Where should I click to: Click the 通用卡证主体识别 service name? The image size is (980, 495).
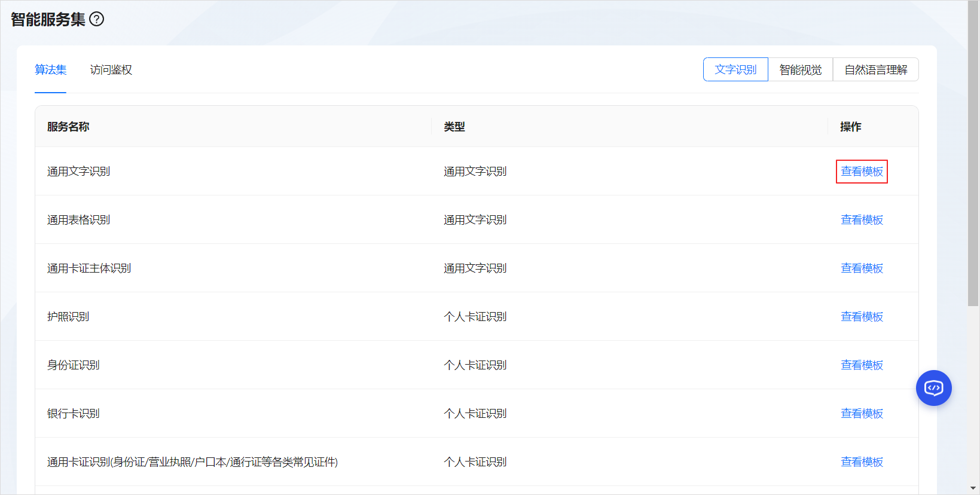pos(89,268)
